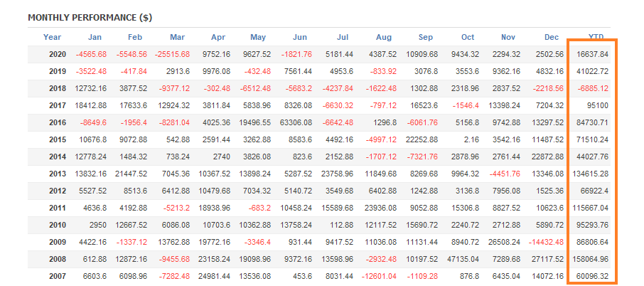Select the YTD column header

pos(597,37)
